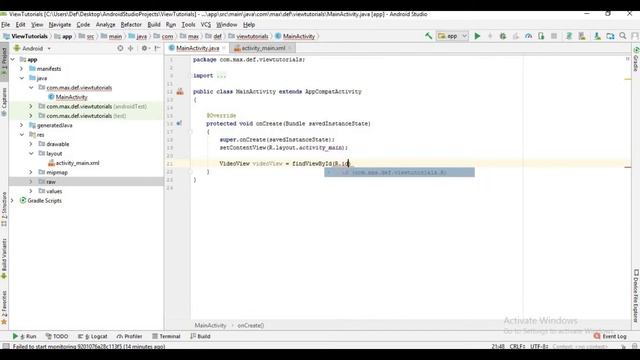This screenshot has height=360, width=640.
Task: Collapse the layout folder
Action: point(31,153)
